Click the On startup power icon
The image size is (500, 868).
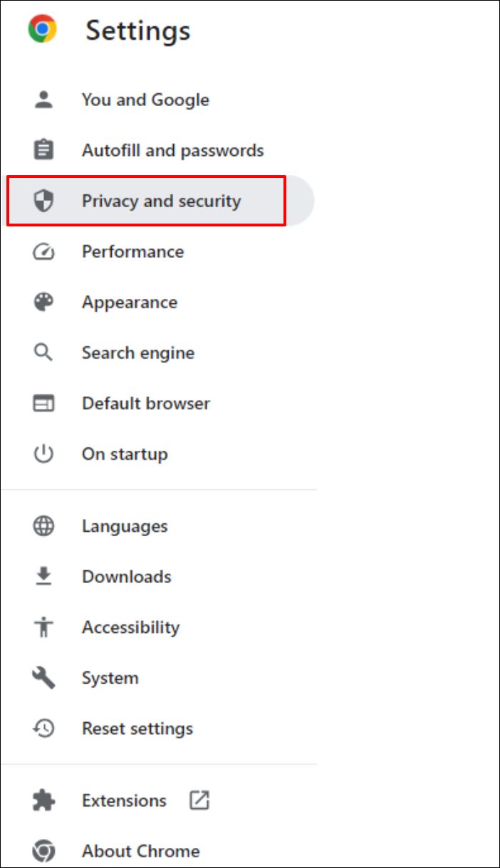click(x=43, y=454)
